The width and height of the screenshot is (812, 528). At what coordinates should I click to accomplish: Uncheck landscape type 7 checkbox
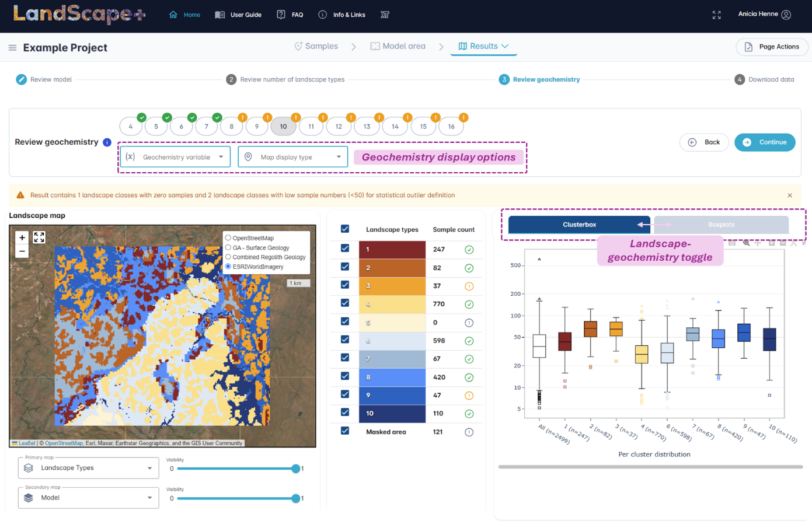point(345,358)
